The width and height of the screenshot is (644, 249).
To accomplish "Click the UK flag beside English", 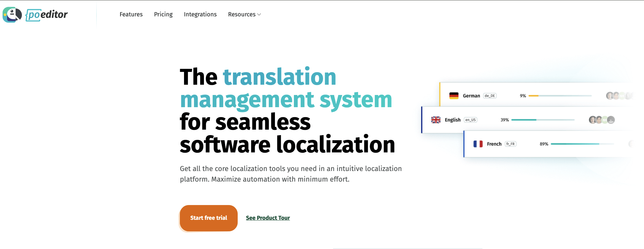I will 436,120.
